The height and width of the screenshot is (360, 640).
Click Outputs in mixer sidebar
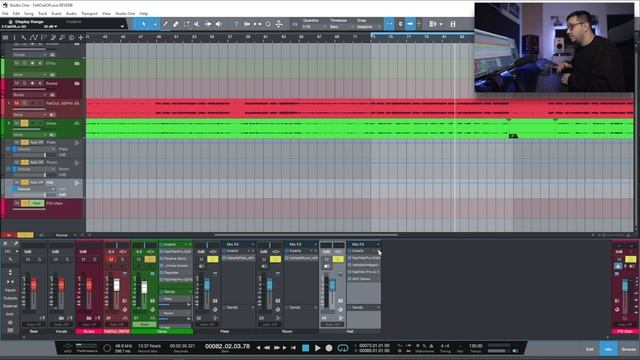[x=10, y=298]
